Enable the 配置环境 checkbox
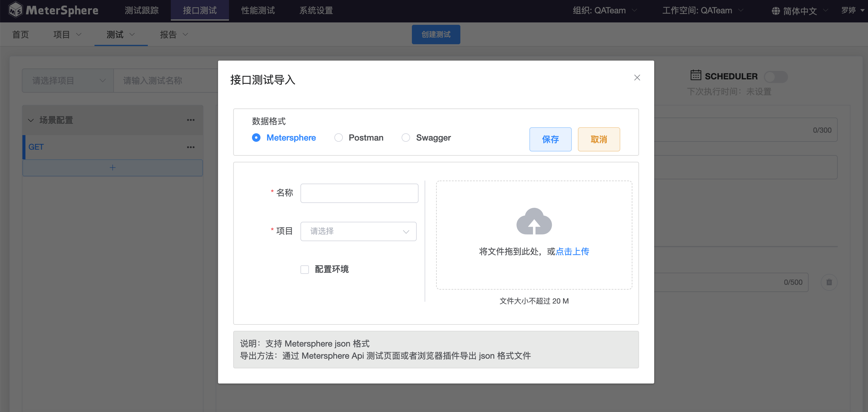 [x=305, y=269]
